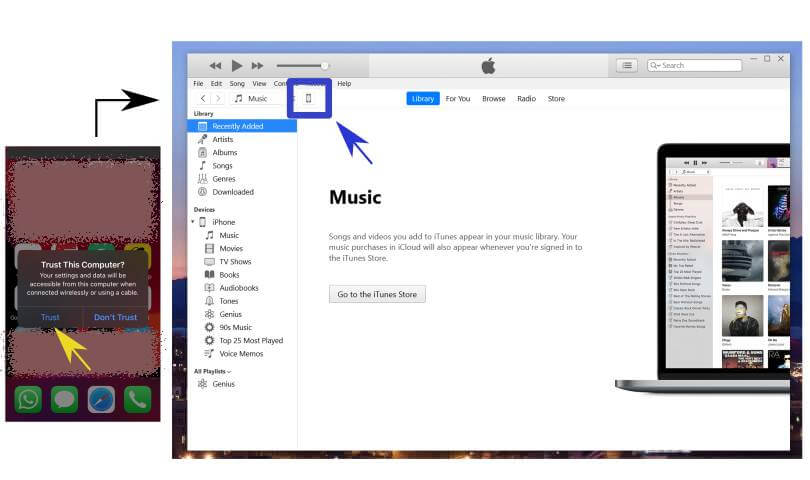Image resolution: width=810 pixels, height=480 pixels.
Task: Switch to the Radio tab
Action: (526, 98)
